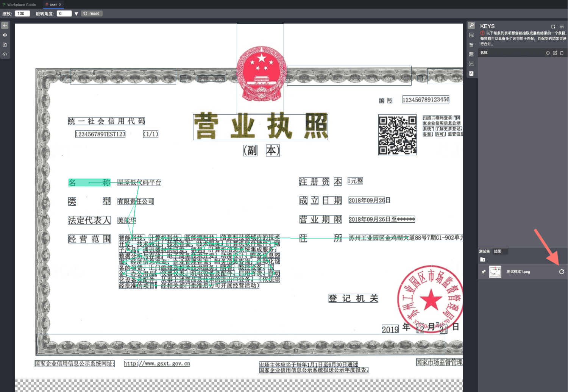The height and width of the screenshot is (392, 568).
Task: Select the national emblem region box
Action: [261, 69]
